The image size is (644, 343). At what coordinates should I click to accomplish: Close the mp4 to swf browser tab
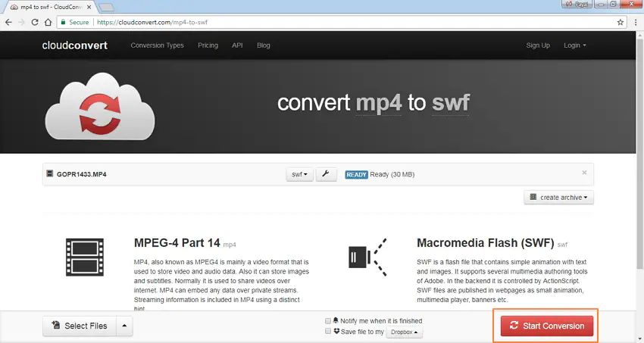point(89,7)
